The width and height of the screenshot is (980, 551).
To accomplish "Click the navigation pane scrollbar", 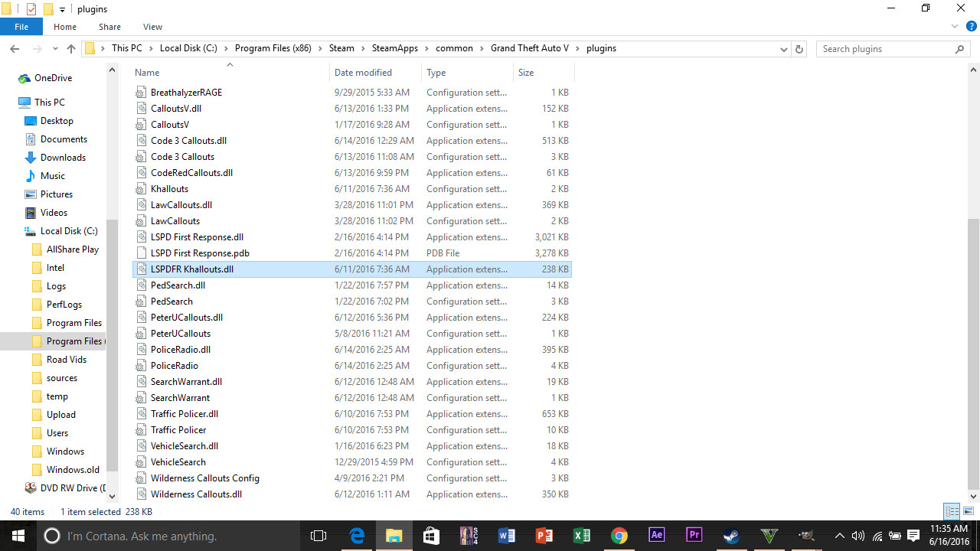I will (x=112, y=344).
